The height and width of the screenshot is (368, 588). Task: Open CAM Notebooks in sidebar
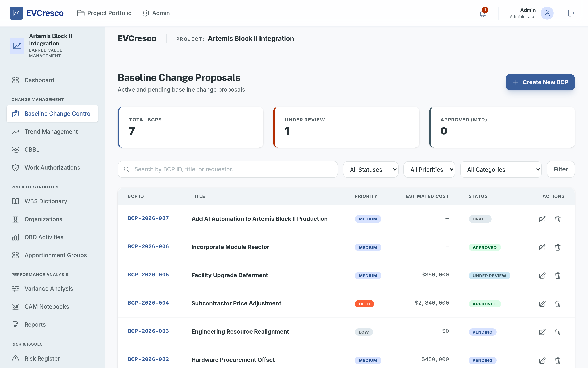click(52, 307)
